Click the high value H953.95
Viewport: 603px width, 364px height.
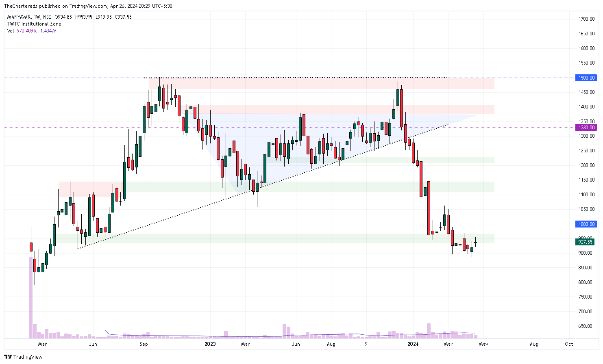point(84,17)
